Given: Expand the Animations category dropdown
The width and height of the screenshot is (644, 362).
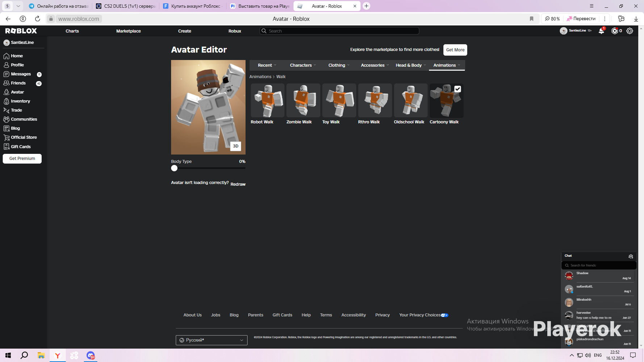Looking at the screenshot, I should click(x=447, y=65).
